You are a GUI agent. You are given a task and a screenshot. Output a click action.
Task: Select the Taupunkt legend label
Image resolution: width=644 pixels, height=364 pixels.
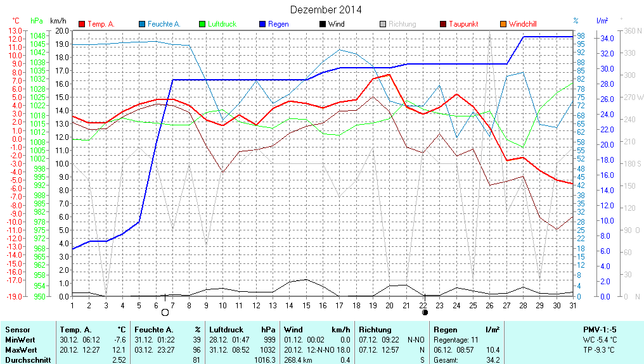point(463,24)
